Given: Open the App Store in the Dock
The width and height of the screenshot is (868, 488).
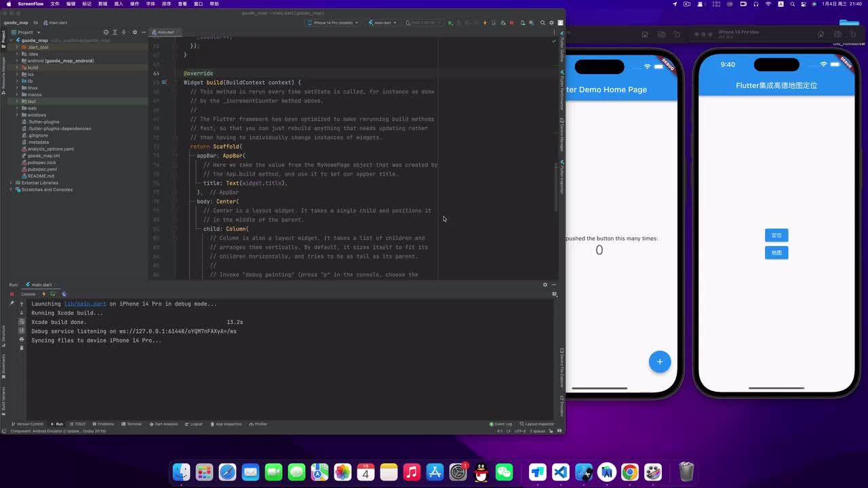Looking at the screenshot, I should (x=435, y=472).
